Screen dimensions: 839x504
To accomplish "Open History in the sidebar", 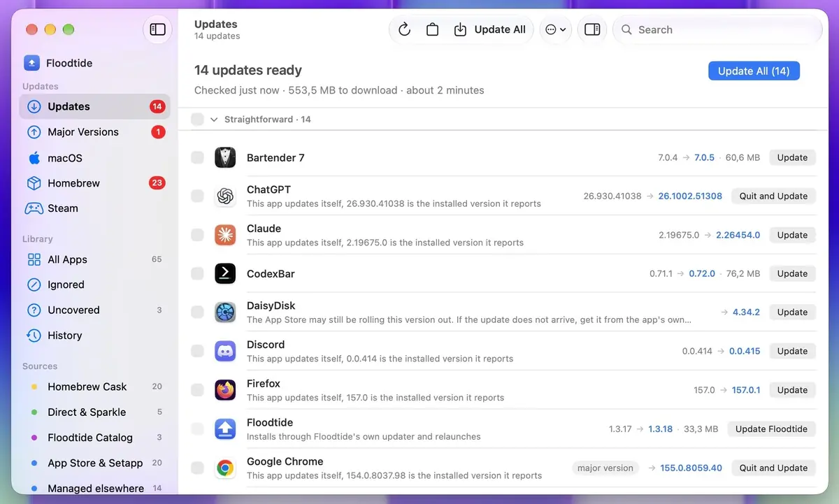I will point(95,336).
